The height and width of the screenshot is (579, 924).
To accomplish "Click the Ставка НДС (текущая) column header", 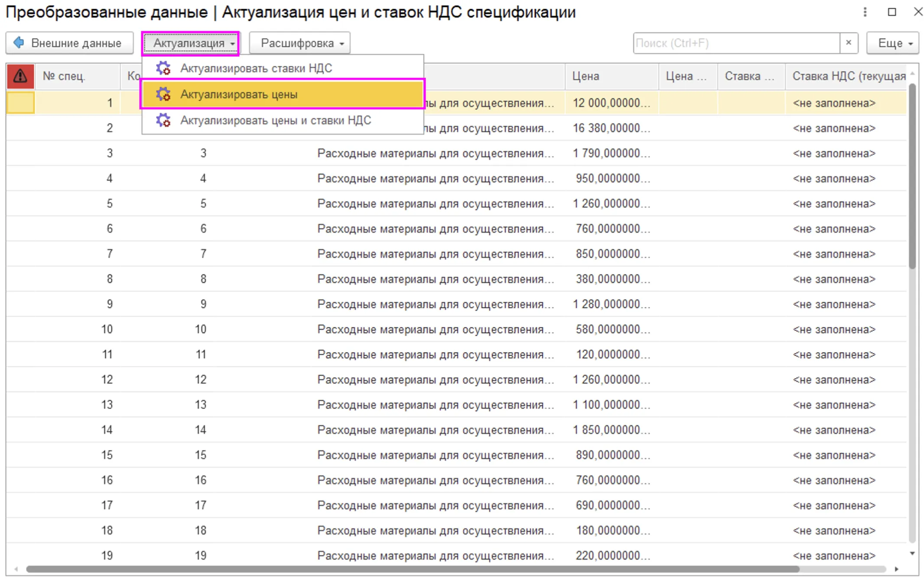I will pyautogui.click(x=846, y=76).
